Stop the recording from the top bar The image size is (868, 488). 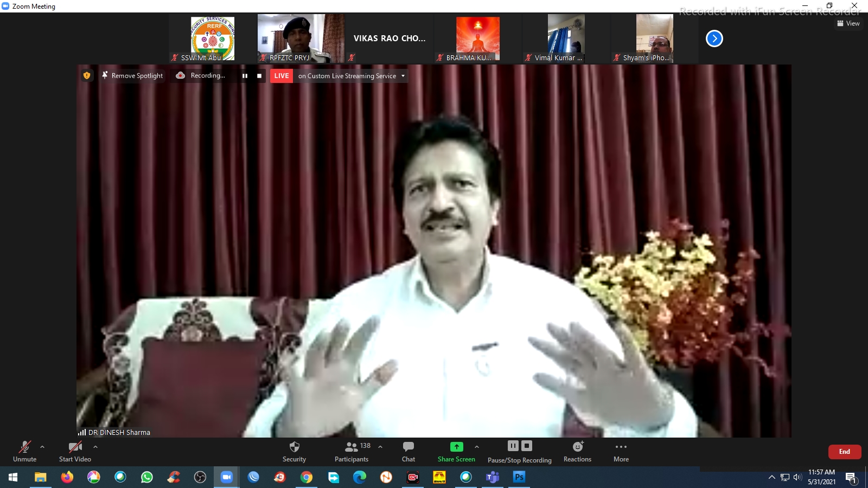coord(259,76)
